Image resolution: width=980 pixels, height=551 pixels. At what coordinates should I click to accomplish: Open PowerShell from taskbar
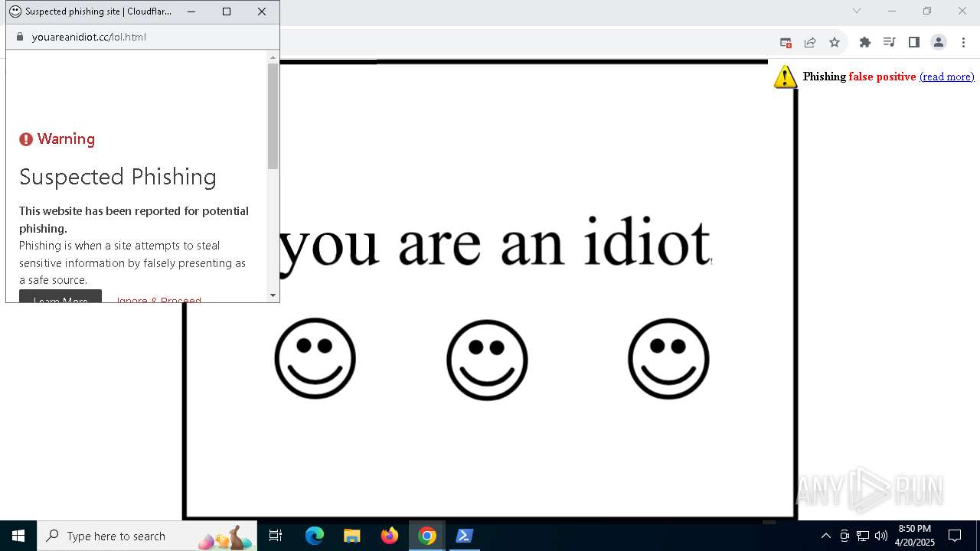click(x=465, y=536)
